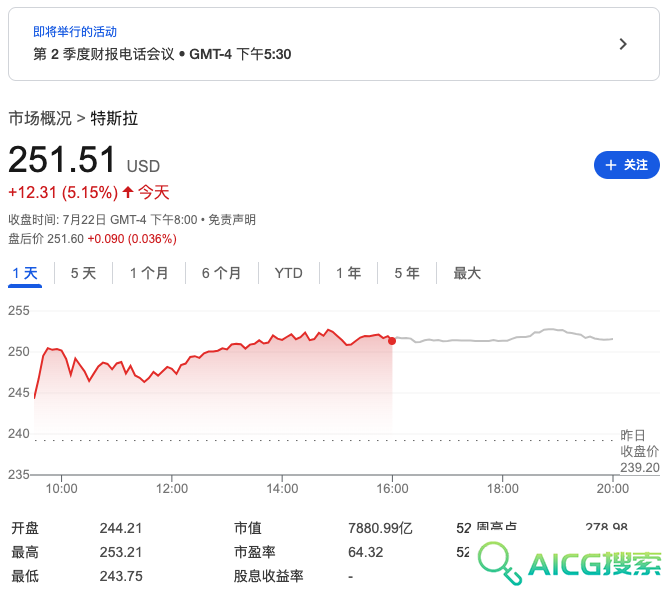Switch to the 6 个月 chart tab
Image resolution: width=669 pixels, height=595 pixels.
pyautogui.click(x=221, y=273)
